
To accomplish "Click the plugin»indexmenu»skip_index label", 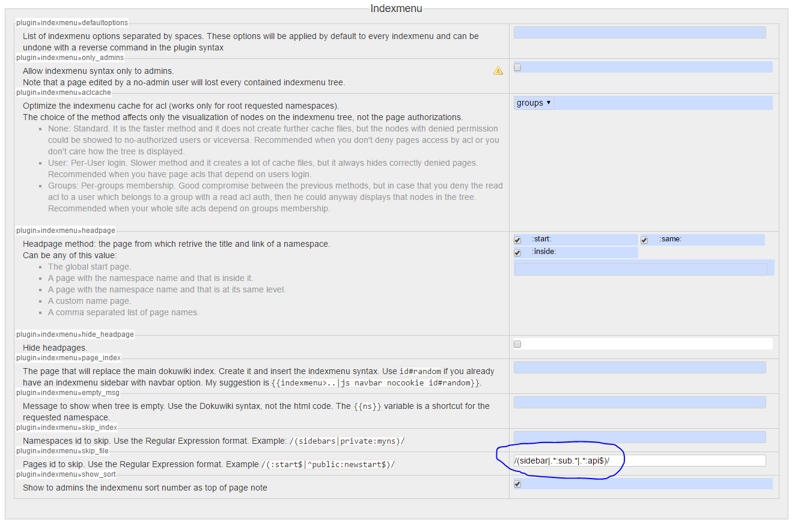I will [67, 428].
